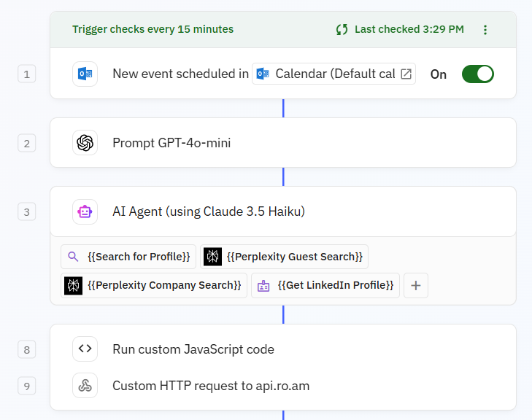This screenshot has height=420, width=532.
Task: Click the ID badge icon in Get LinkedIn Profile
Action: coord(263,286)
